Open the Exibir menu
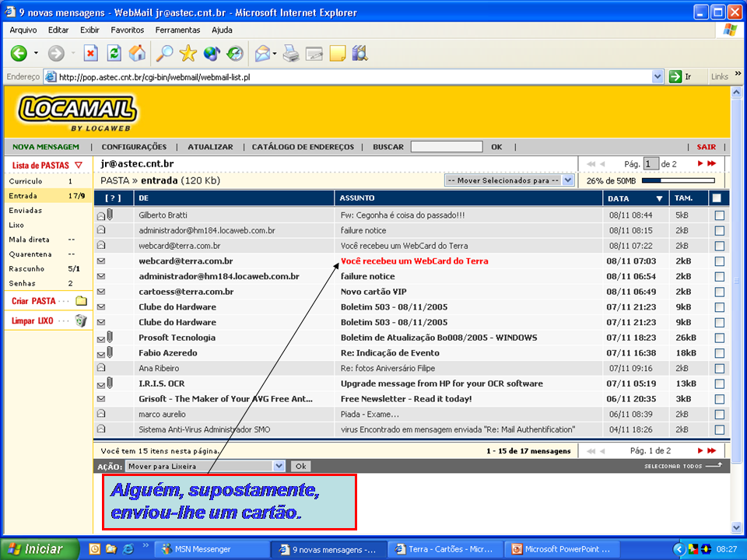This screenshot has width=747, height=560. tap(89, 30)
